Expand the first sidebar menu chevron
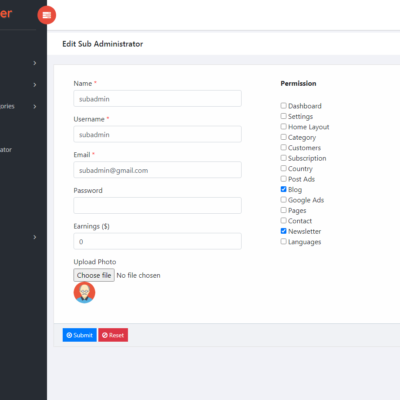The width and height of the screenshot is (400, 400). coord(35,63)
